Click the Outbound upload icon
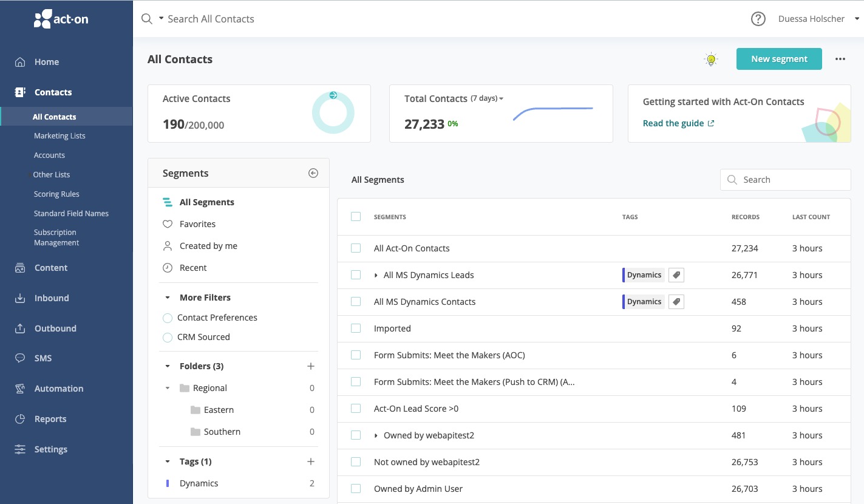This screenshot has height=504, width=864. [20, 329]
